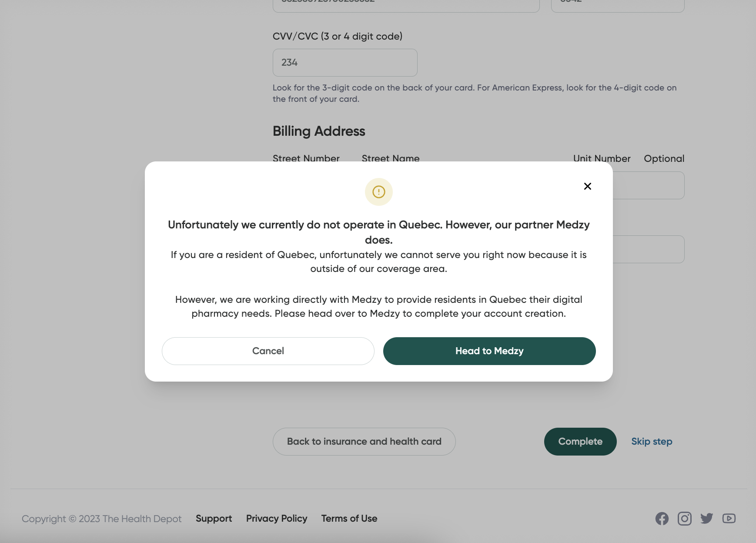Image resolution: width=756 pixels, height=543 pixels.
Task: View the Terms of Use link
Action: [349, 519]
